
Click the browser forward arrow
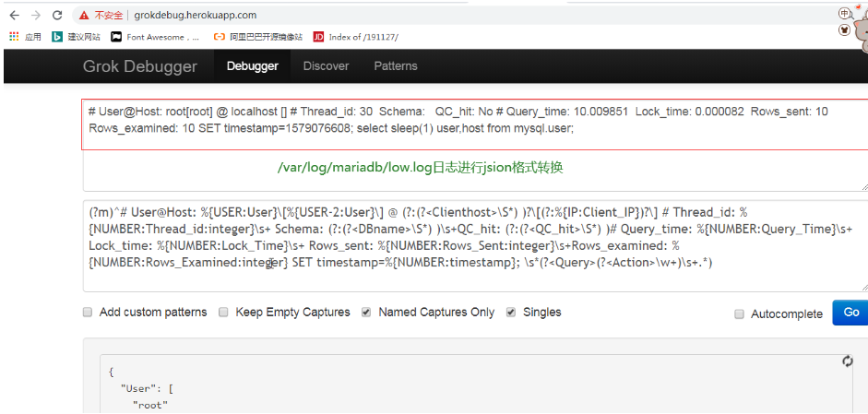35,16
